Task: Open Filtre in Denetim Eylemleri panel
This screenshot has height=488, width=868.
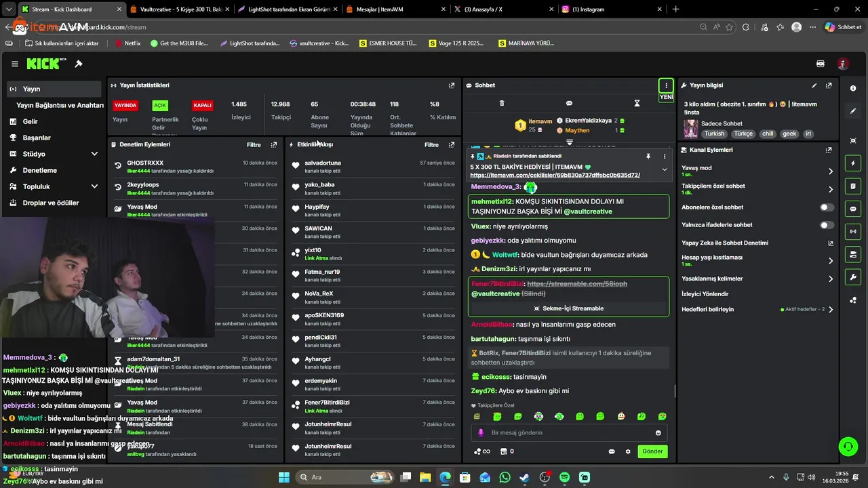Action: pos(254,145)
